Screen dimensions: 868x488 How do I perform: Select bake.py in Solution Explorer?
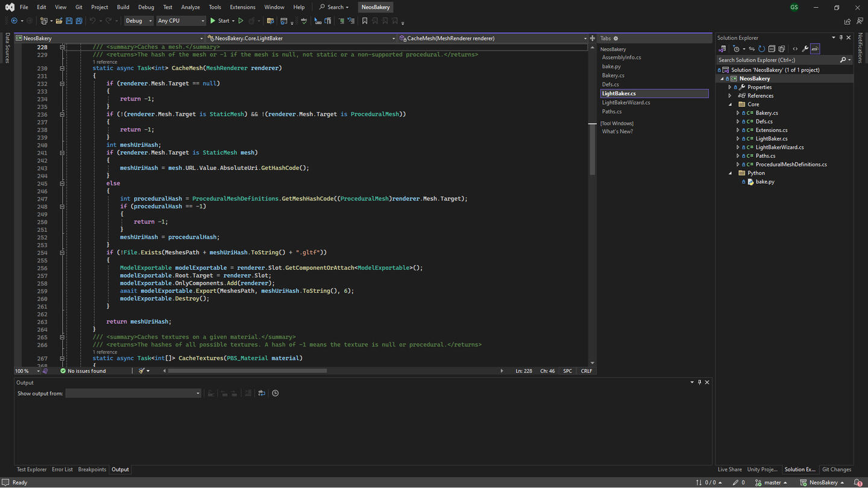point(765,181)
